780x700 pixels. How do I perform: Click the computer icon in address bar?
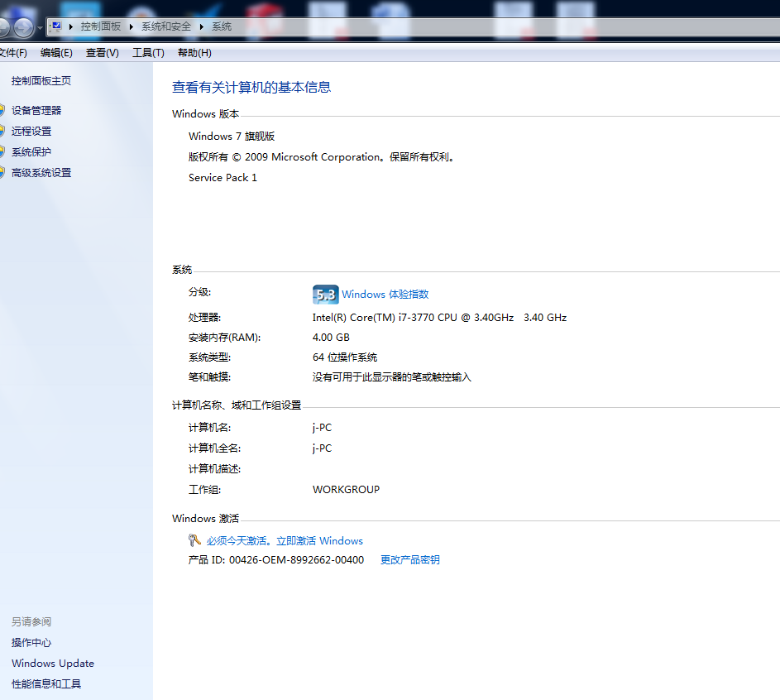tap(55, 26)
